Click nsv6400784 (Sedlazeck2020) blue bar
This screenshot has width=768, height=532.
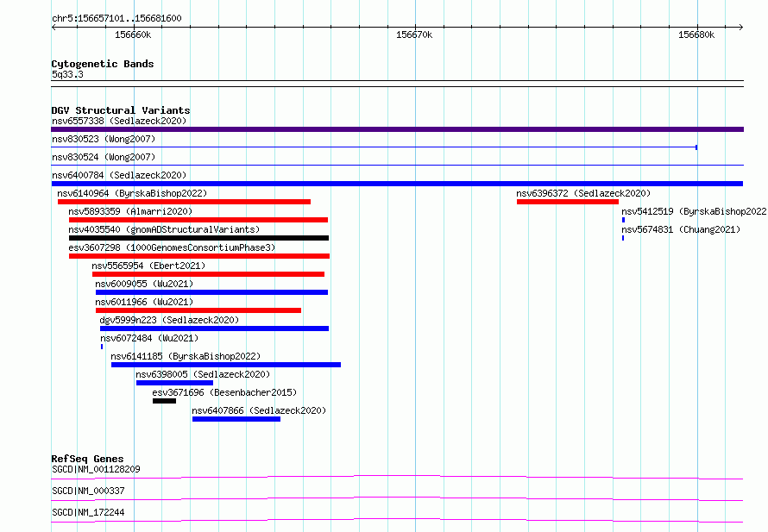[x=397, y=184]
